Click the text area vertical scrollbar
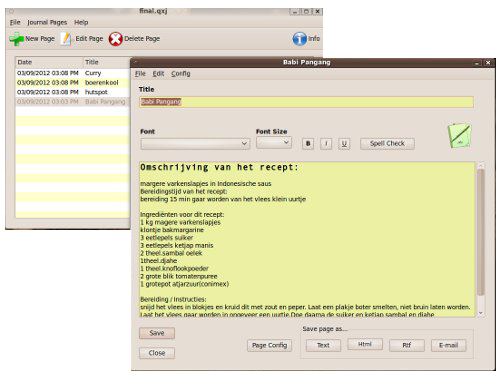This screenshot has width=500, height=381. coord(480,232)
